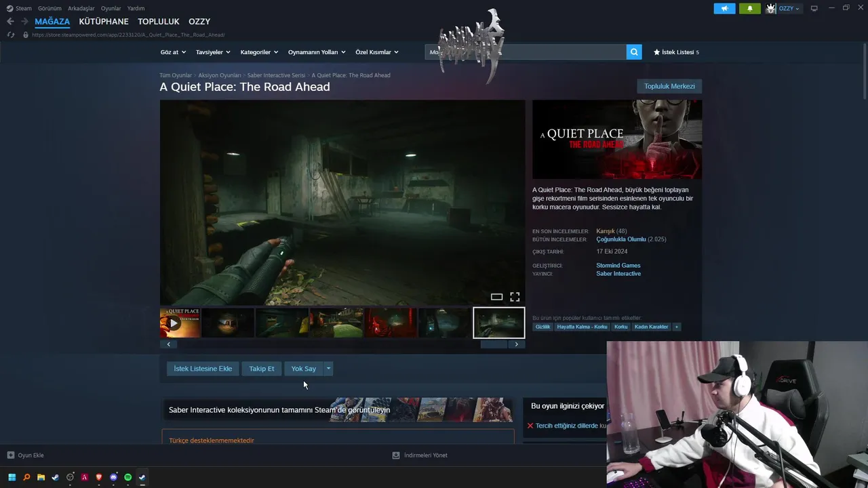This screenshot has height=488, width=868.
Task: Click the blue search magnifier button
Action: click(634, 52)
